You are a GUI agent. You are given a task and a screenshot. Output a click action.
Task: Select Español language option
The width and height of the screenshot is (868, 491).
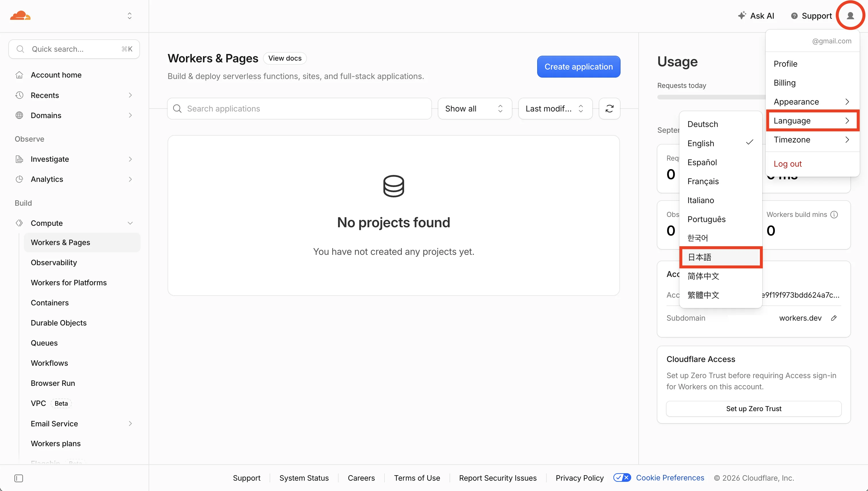(x=721, y=162)
